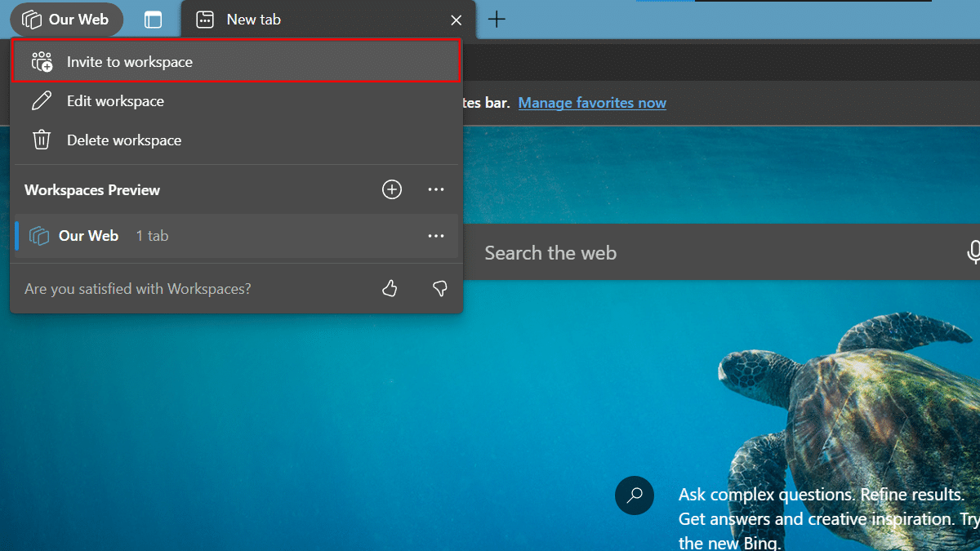Open the Manage favorites now link

point(592,103)
